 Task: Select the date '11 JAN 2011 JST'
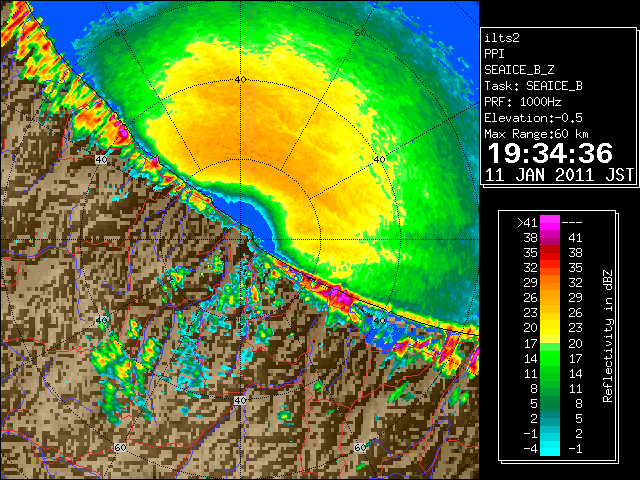(x=559, y=175)
